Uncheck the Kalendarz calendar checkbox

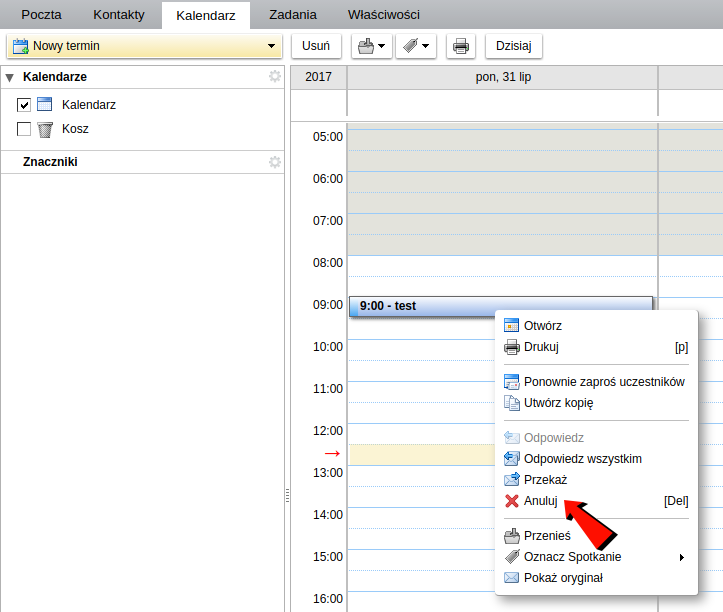tap(24, 105)
